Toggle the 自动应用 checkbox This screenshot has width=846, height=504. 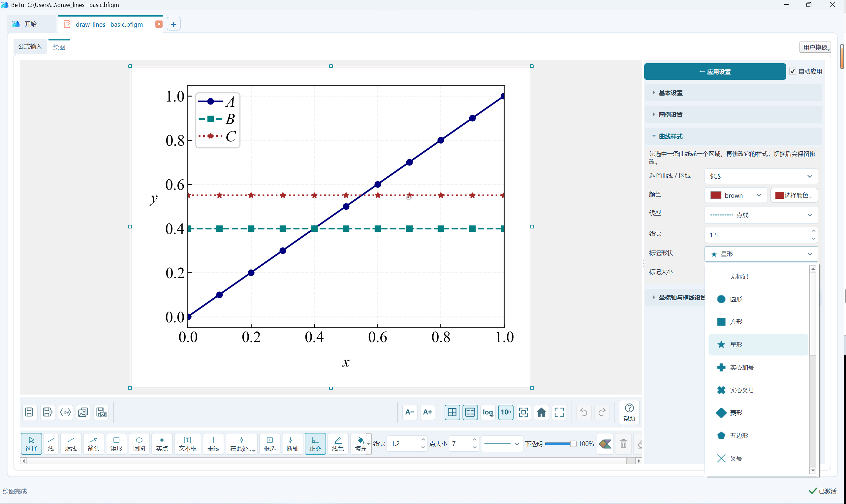[x=793, y=71]
